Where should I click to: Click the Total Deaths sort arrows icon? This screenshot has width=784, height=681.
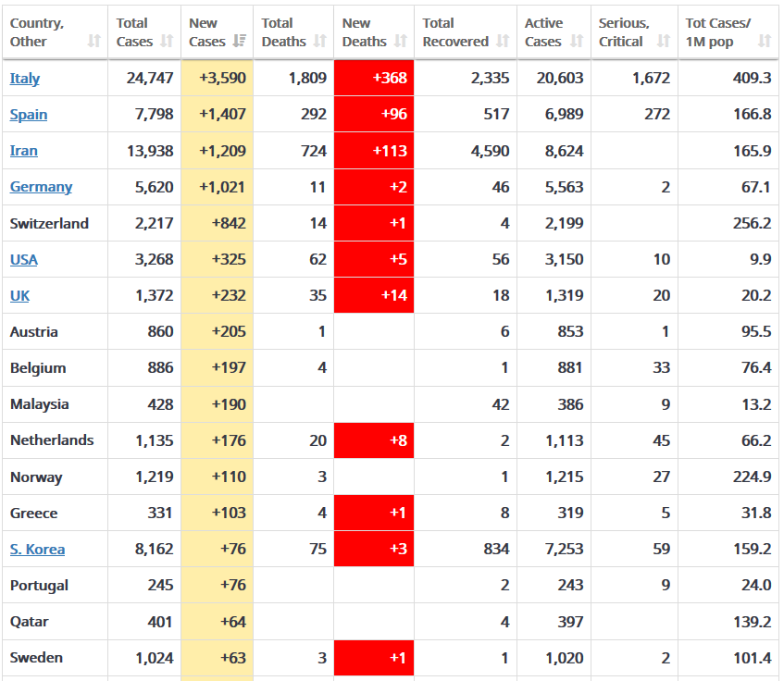[320, 41]
